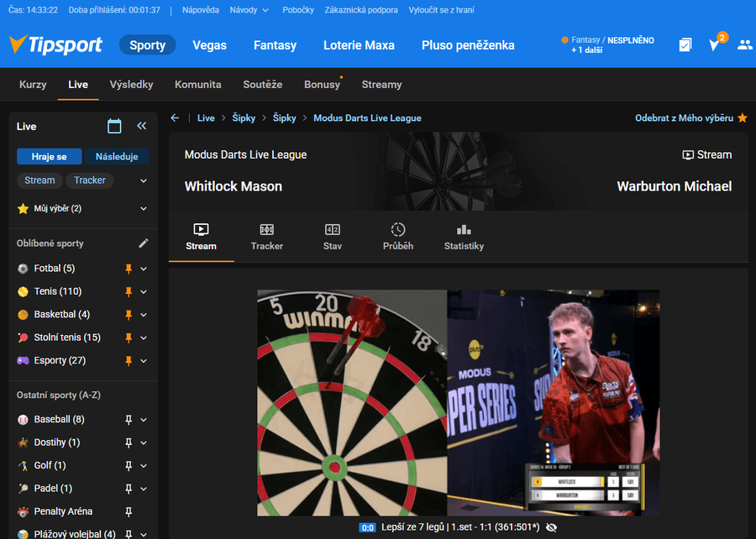756x539 pixels.
Task: Unpin Fotbal from favorite sports
Action: pos(129,269)
